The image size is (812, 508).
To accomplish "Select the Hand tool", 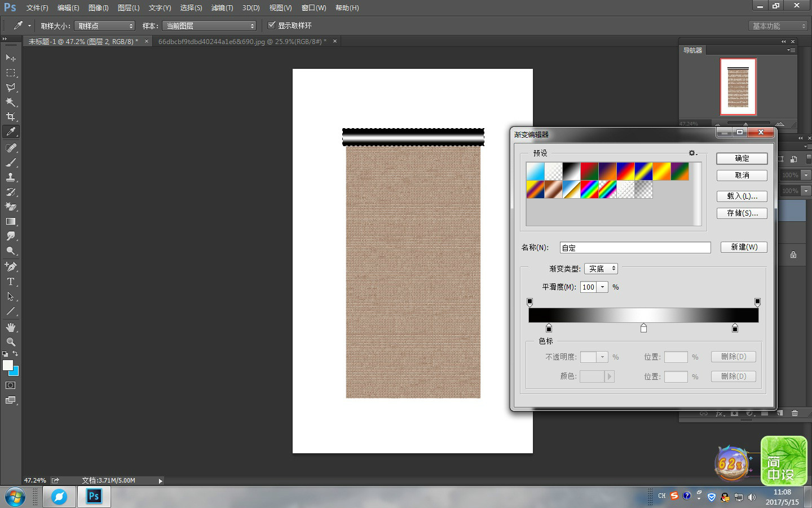I will (x=11, y=327).
